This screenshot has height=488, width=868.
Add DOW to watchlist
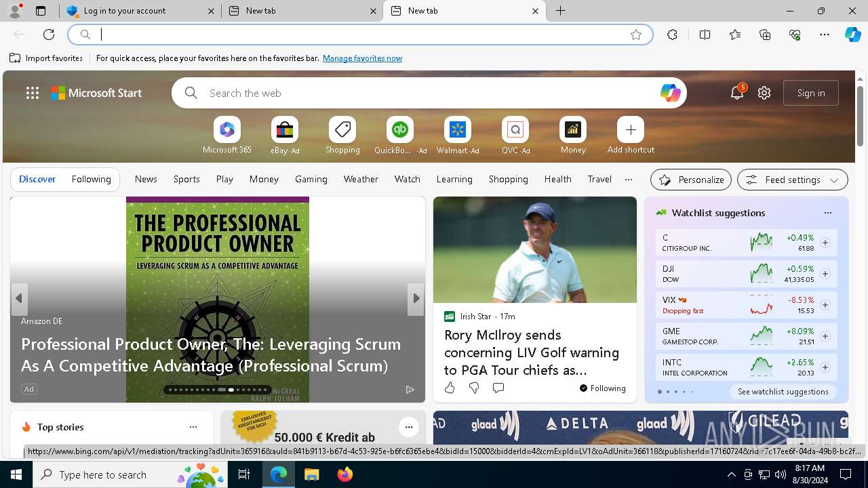click(825, 274)
